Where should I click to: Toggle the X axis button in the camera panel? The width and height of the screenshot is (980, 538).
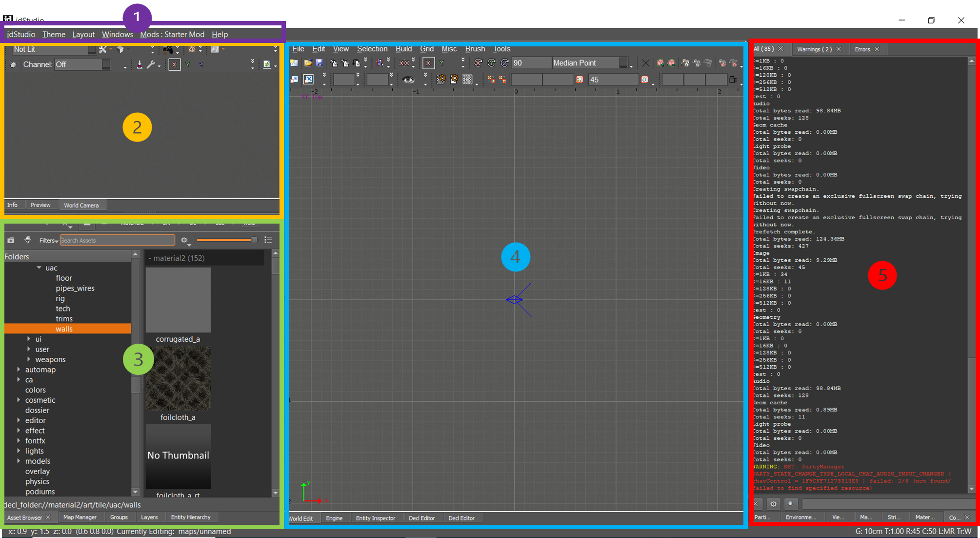(x=174, y=64)
